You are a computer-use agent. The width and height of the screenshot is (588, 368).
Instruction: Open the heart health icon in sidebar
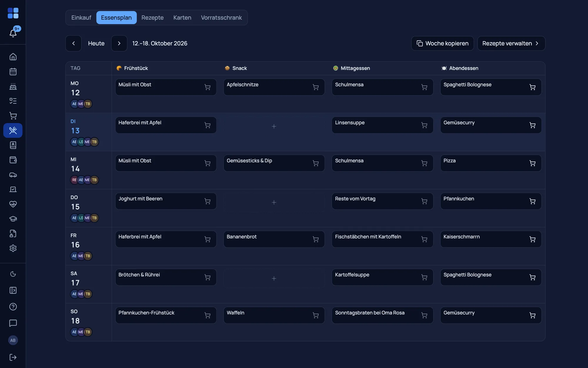13,204
